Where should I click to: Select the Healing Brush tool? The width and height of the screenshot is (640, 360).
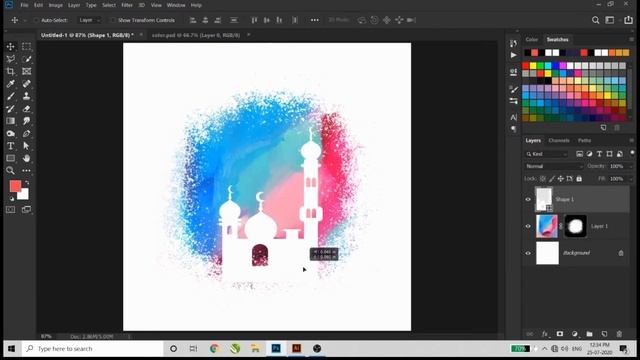[27, 84]
